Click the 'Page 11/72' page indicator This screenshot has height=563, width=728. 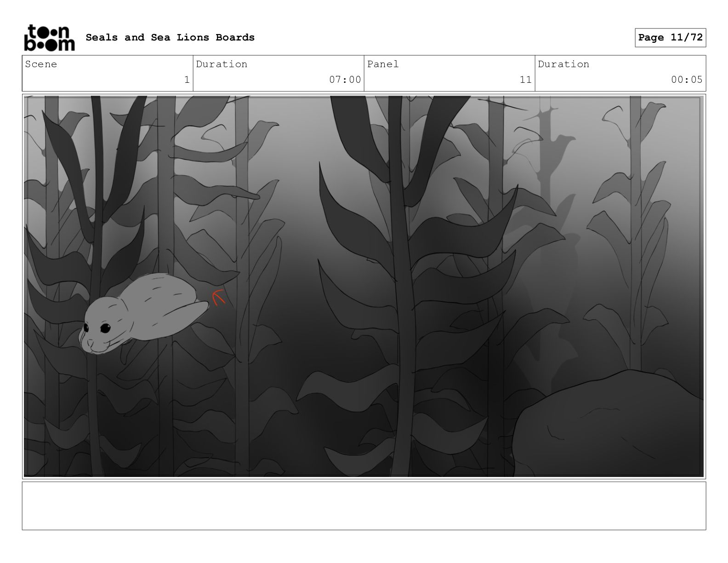click(x=671, y=38)
